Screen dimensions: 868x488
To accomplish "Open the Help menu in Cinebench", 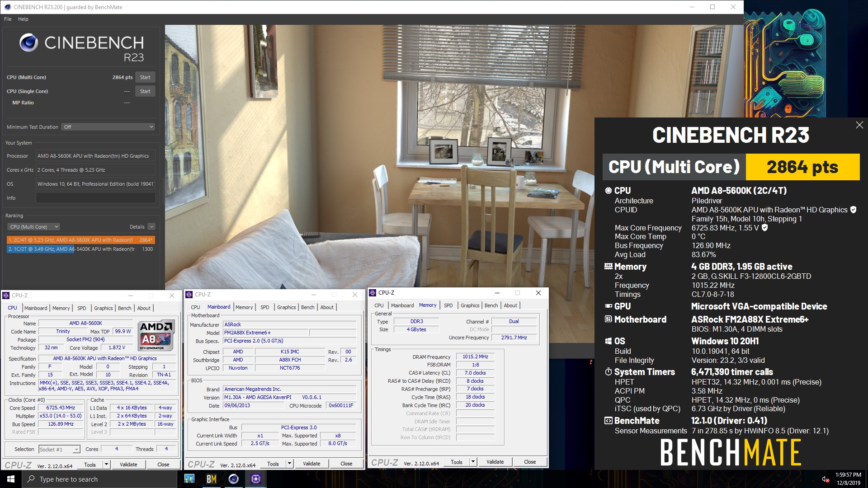I will click(x=23, y=19).
